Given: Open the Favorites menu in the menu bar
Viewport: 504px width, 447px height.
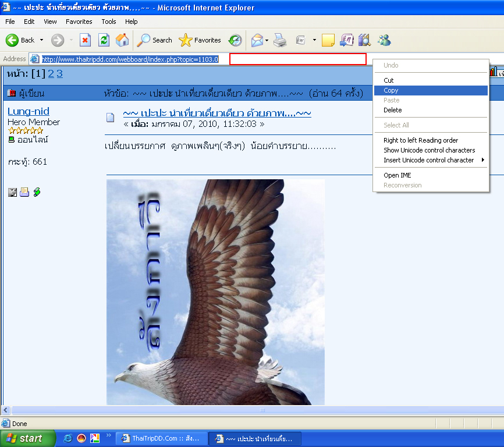Looking at the screenshot, I should tap(79, 22).
